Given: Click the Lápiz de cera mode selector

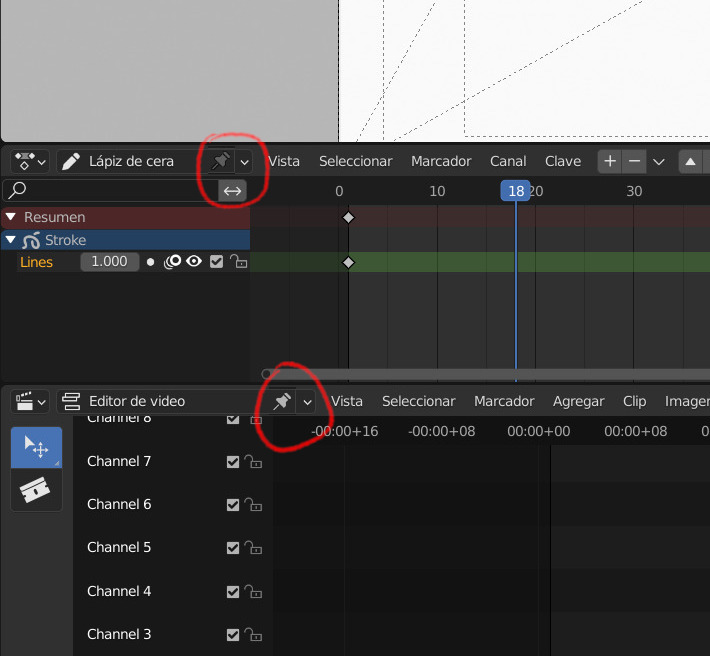Looking at the screenshot, I should click(x=131, y=161).
